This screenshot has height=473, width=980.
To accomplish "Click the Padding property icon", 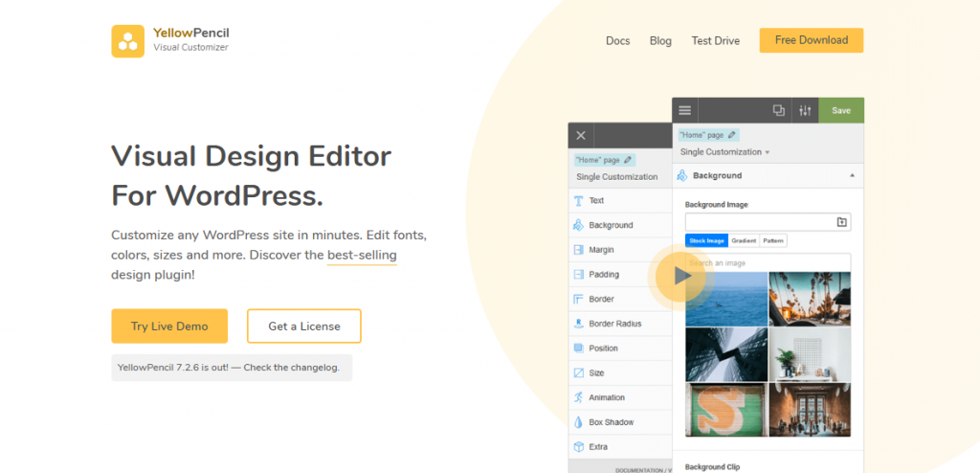I will pyautogui.click(x=579, y=274).
